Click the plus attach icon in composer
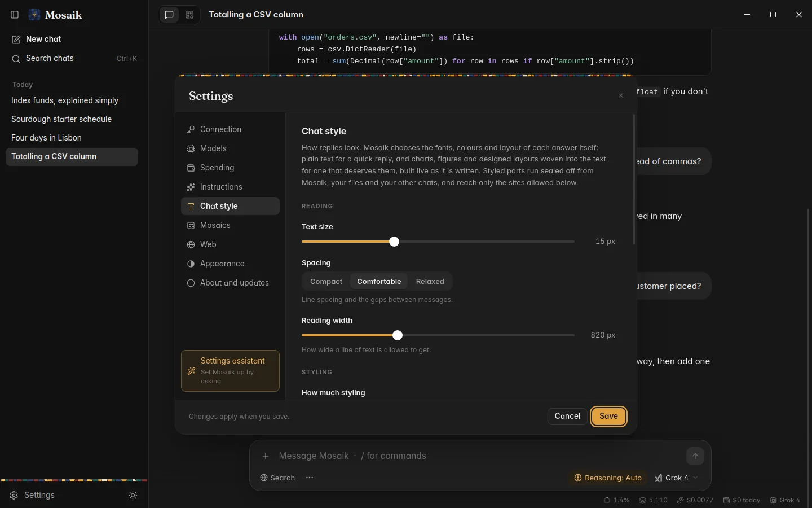This screenshot has width=812, height=508. coord(266,456)
